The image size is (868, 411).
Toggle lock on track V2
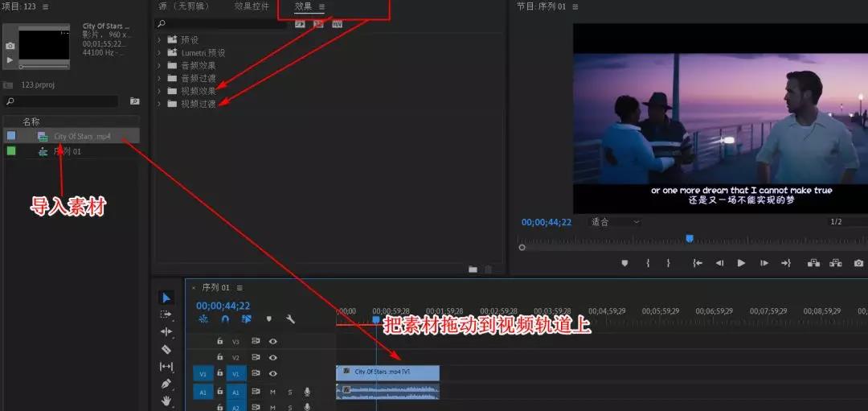point(219,357)
